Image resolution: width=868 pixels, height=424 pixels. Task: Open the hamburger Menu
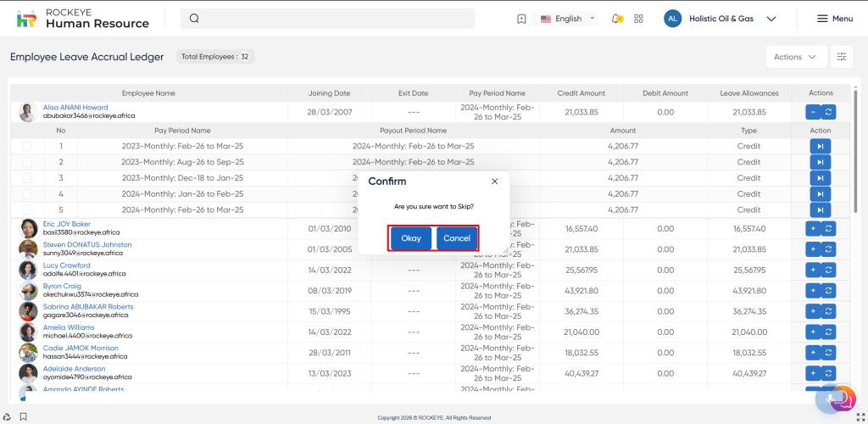tap(834, 19)
